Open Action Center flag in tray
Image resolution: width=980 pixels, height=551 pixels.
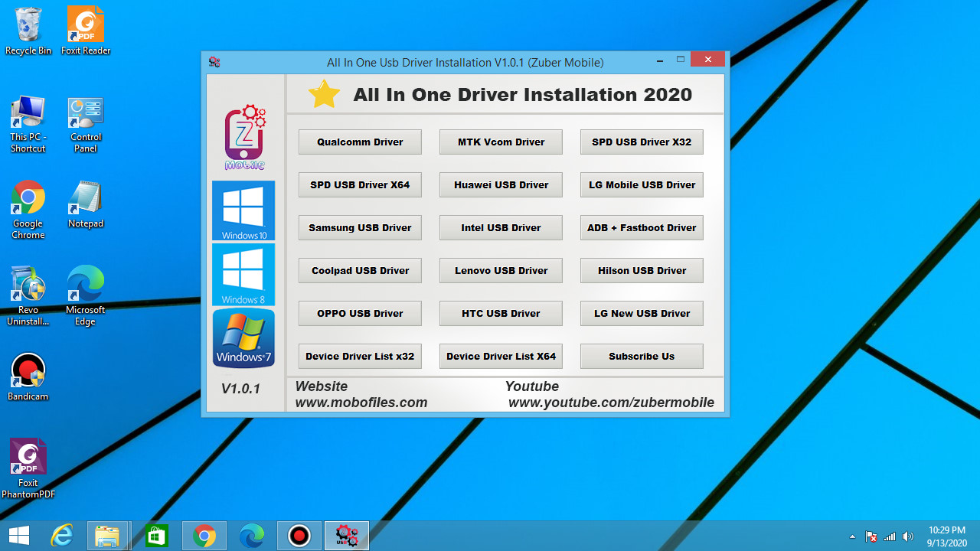871,536
